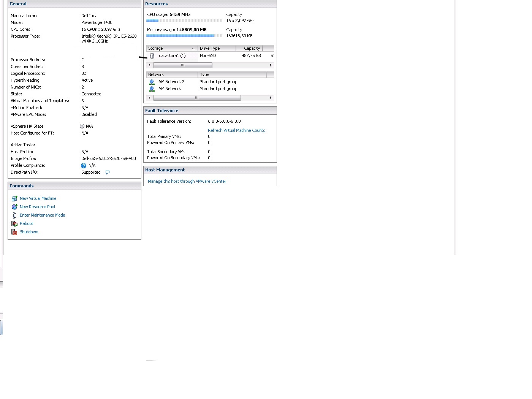Open New Resource Pool command
This screenshot has height=399, width=532.
tap(37, 207)
